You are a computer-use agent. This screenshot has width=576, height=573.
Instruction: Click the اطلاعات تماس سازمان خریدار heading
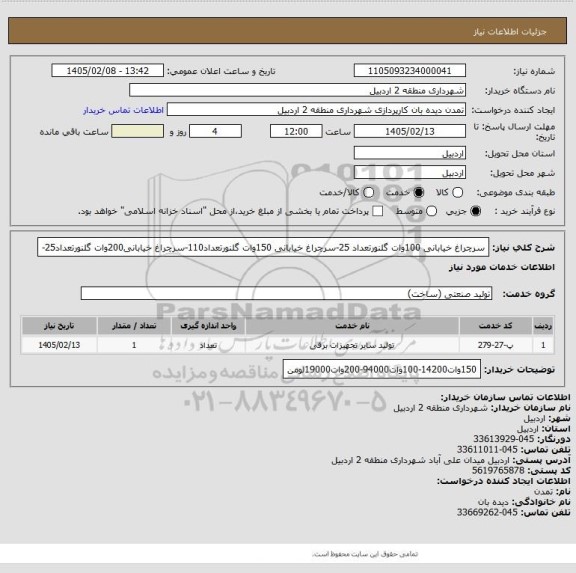click(505, 397)
